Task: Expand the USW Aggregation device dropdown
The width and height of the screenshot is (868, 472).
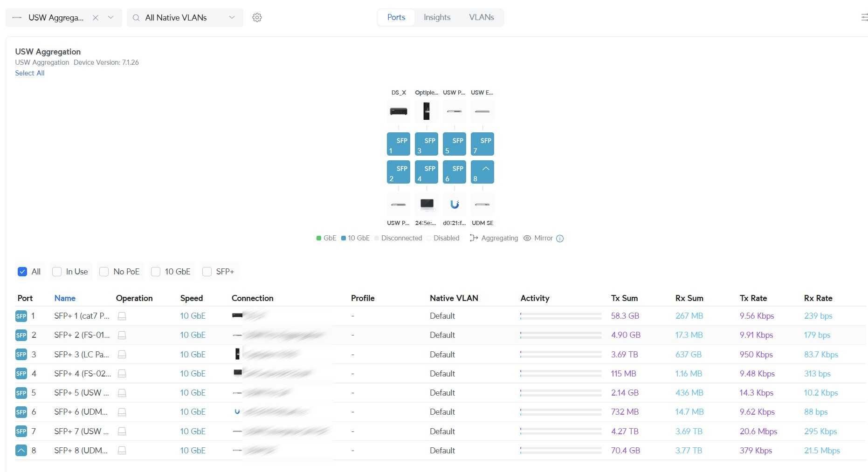Action: pos(110,17)
